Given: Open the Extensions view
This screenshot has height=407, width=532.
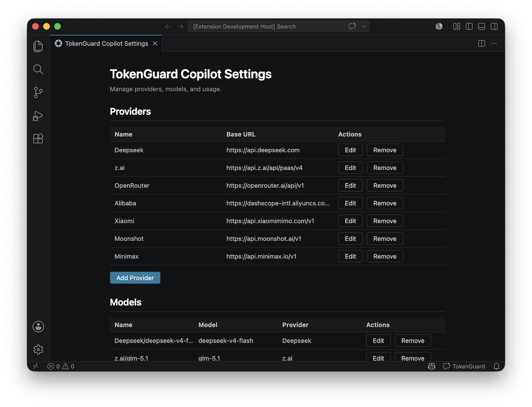Looking at the screenshot, I should point(38,139).
